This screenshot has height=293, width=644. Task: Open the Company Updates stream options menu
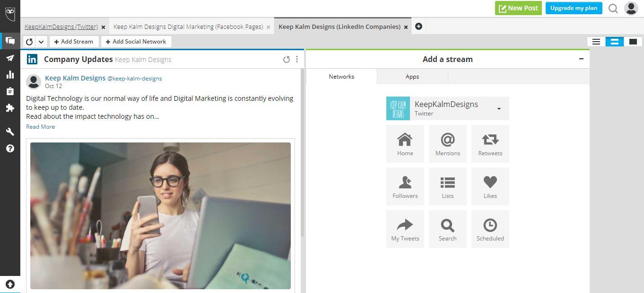click(x=297, y=59)
